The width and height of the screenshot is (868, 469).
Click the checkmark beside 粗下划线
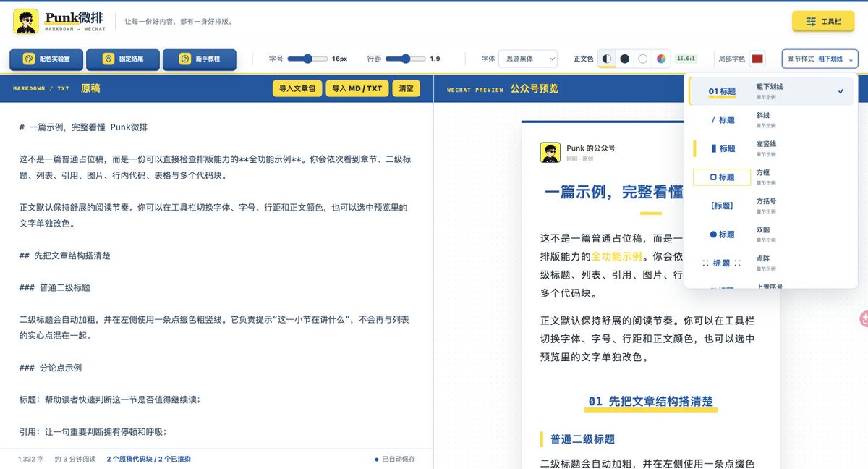click(841, 91)
